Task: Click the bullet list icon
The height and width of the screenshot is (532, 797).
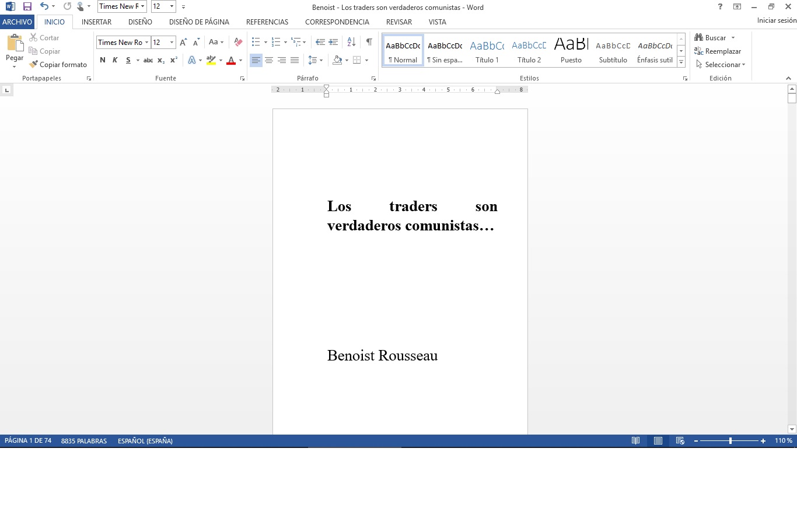Action: click(256, 42)
